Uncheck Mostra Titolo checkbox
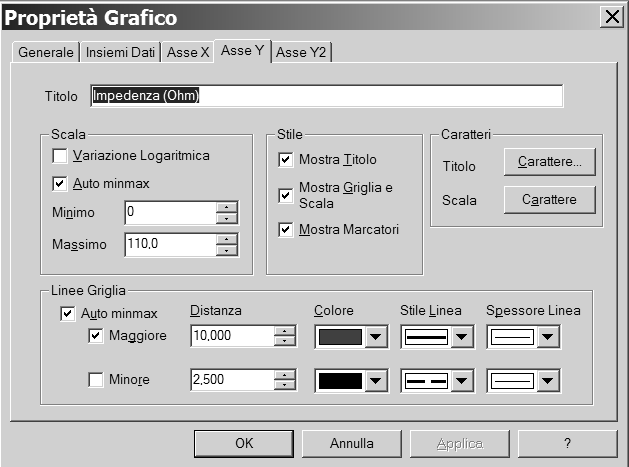The width and height of the screenshot is (629, 467). pos(286,160)
